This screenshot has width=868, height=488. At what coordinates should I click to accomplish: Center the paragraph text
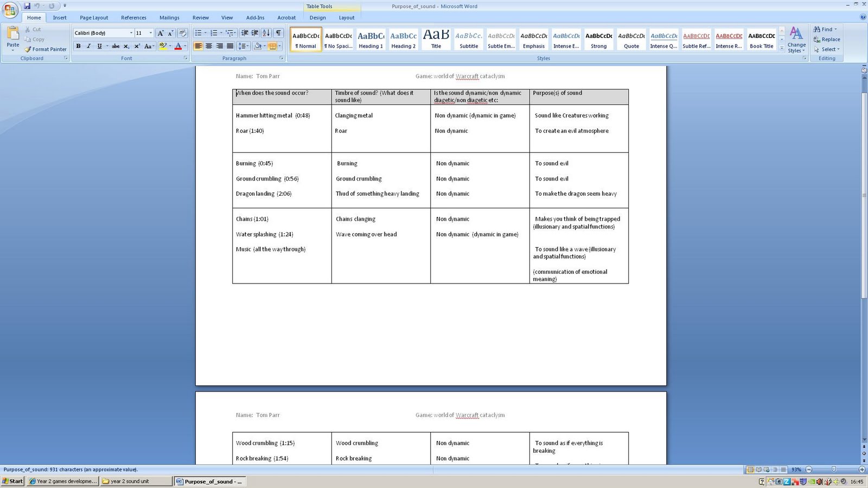(209, 46)
